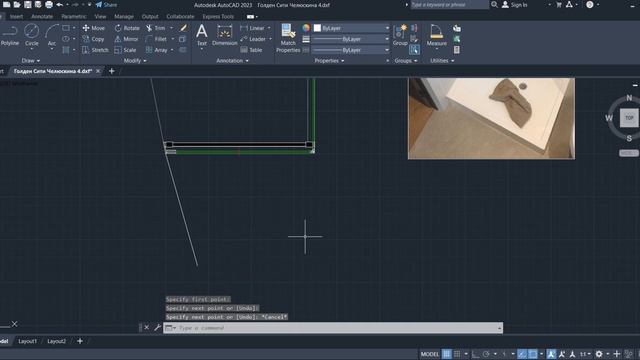The image size is (640, 360).
Task: Add a new drawing tab with plus button
Action: click(111, 71)
